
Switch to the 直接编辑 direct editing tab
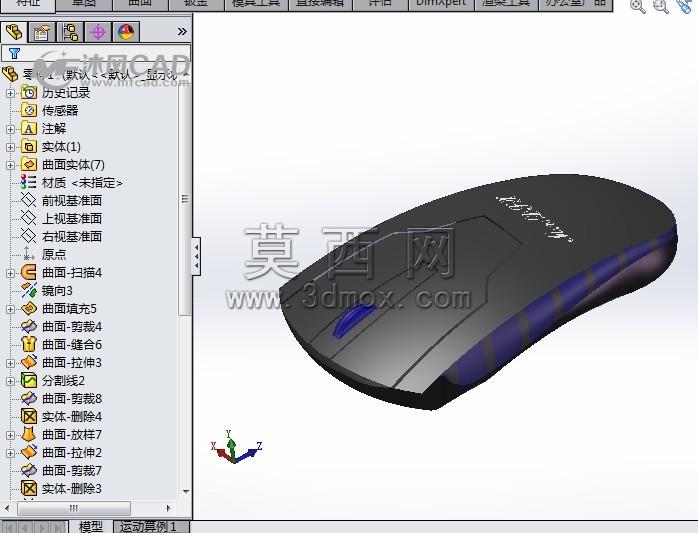coord(320,4)
